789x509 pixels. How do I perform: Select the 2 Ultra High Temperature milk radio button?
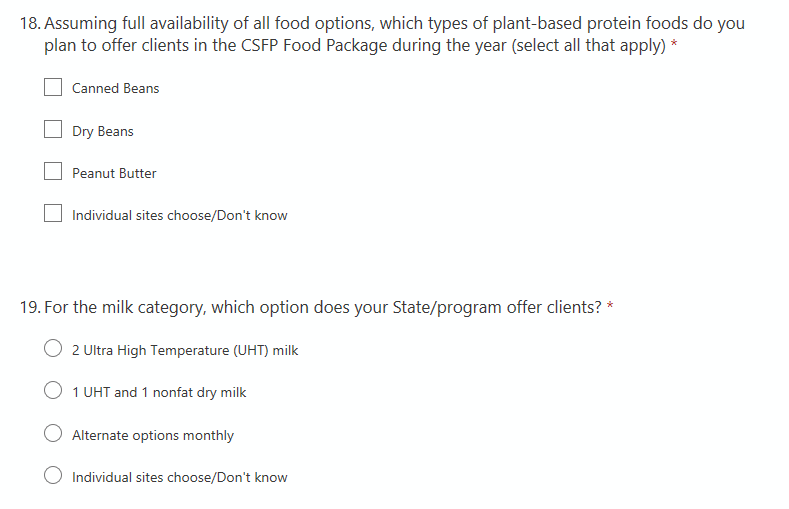coord(54,350)
